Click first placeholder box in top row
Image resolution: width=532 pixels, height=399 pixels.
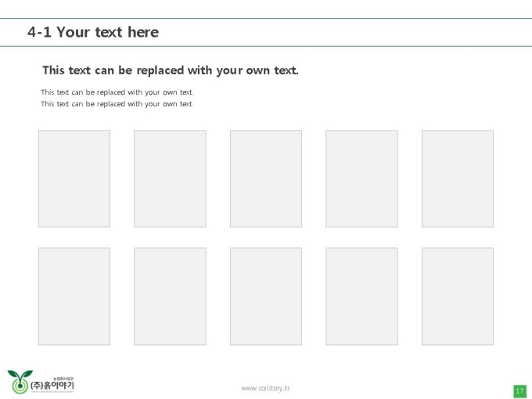pos(74,178)
